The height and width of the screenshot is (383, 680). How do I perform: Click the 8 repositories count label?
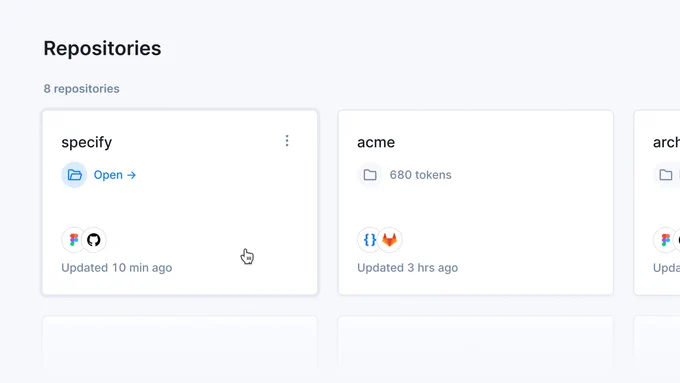[x=82, y=88]
